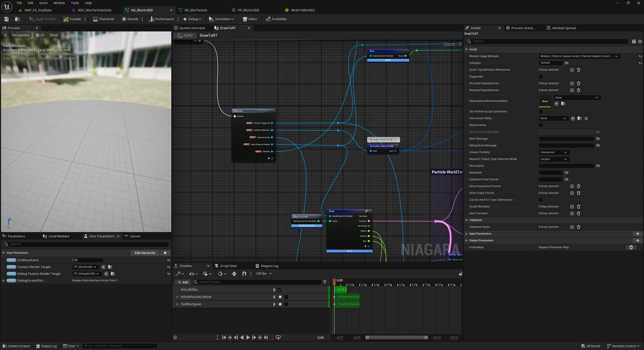644x350 pixels.
Task: Open timeline wrench actions menu
Action: point(180,274)
